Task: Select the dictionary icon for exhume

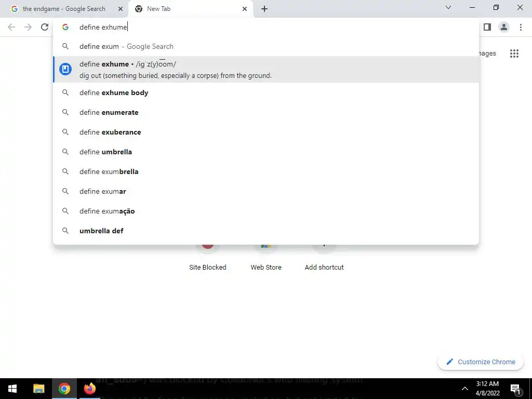Action: [65, 69]
